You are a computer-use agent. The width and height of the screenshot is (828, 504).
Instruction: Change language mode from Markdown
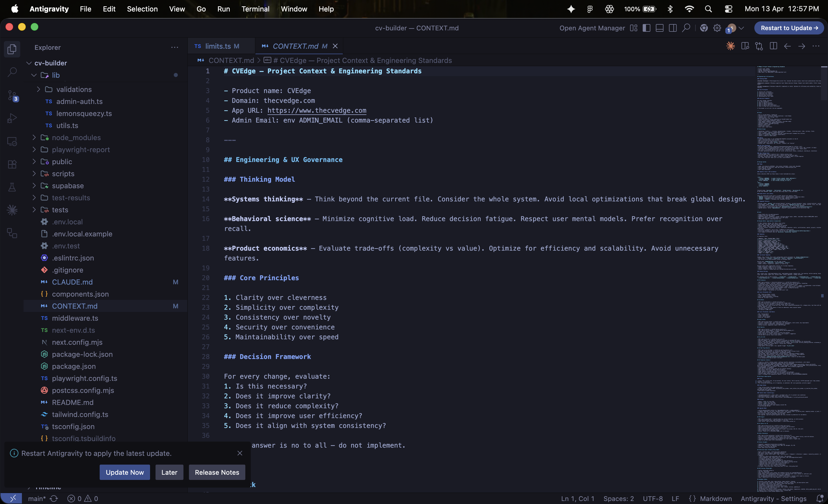click(716, 499)
